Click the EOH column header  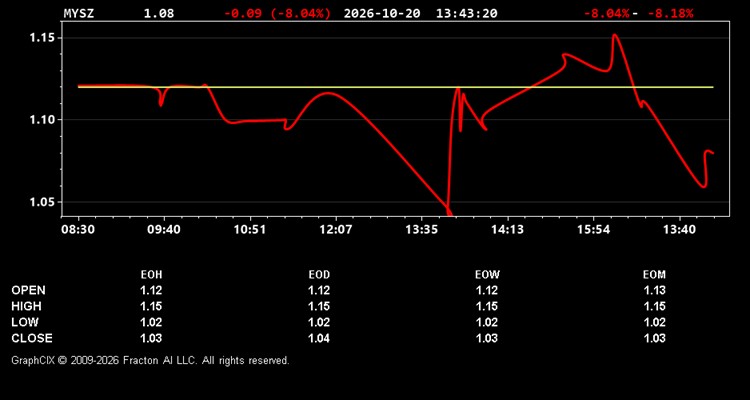pos(151,275)
